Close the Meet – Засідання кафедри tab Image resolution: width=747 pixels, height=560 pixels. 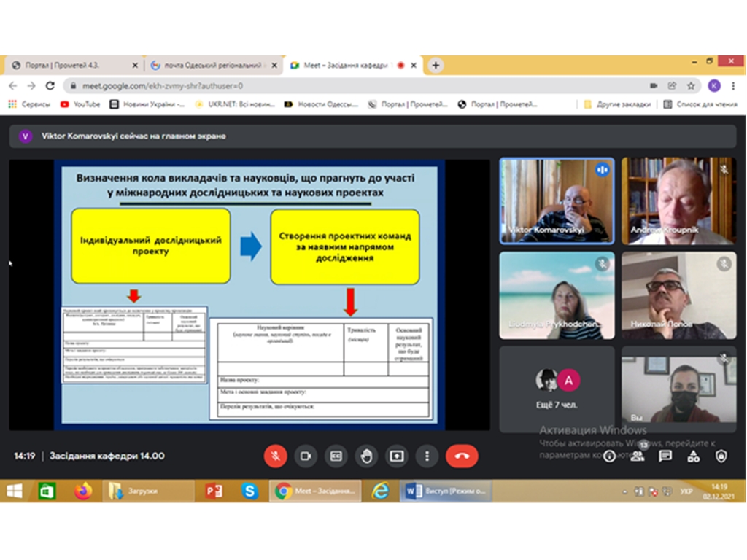coord(414,65)
